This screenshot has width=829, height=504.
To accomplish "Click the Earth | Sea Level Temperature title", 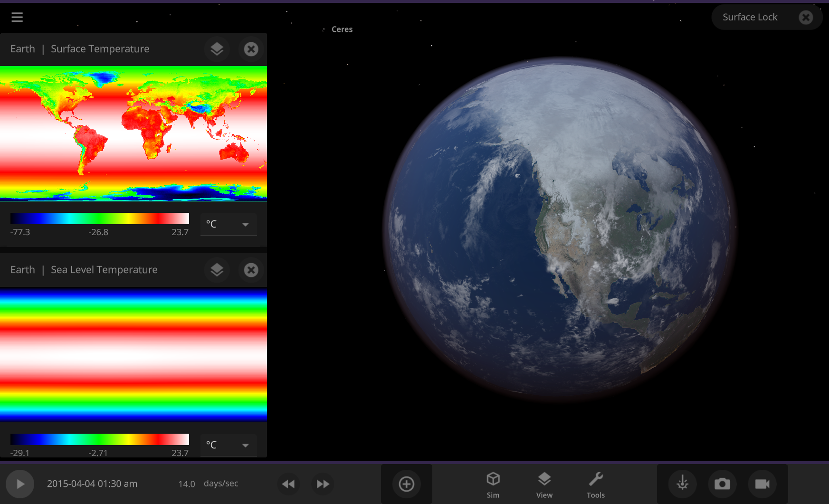I will [x=84, y=270].
